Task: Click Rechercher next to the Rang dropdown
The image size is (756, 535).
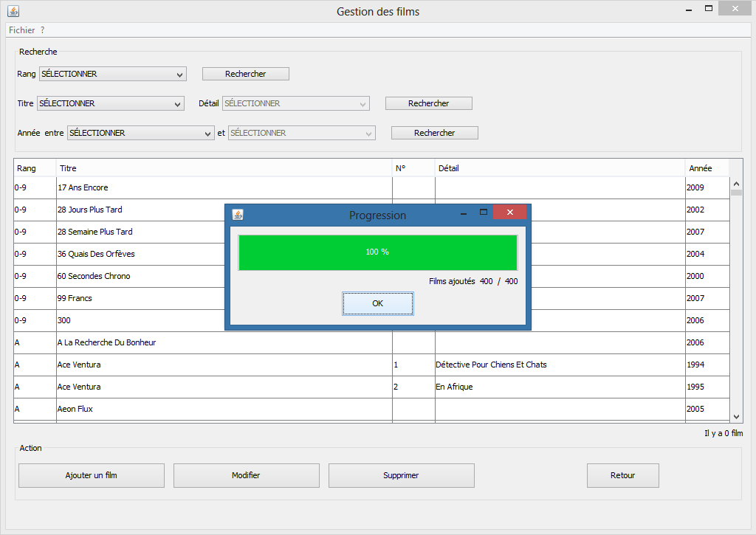Action: pos(245,74)
